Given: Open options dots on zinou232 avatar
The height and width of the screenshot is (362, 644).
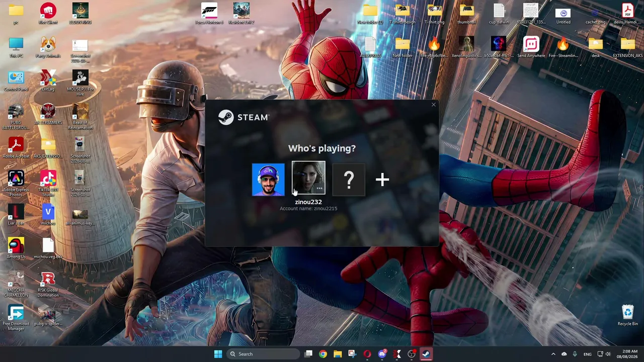Looking at the screenshot, I should [x=319, y=189].
